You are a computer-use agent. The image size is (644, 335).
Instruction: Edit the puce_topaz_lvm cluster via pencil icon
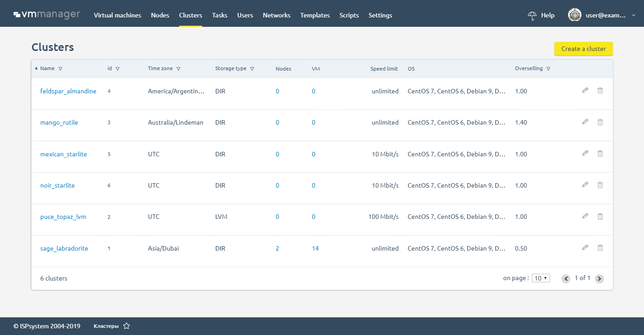click(x=585, y=216)
